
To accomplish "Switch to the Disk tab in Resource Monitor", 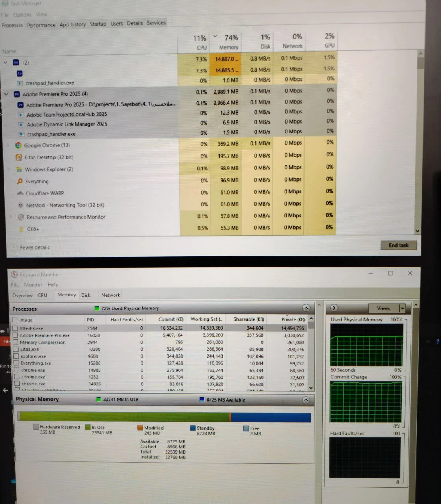I will [86, 295].
